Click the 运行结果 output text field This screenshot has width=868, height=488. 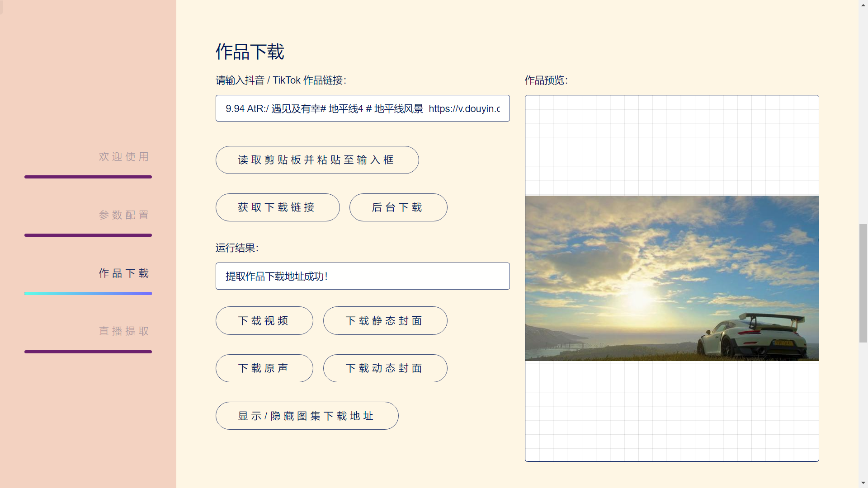[362, 276]
